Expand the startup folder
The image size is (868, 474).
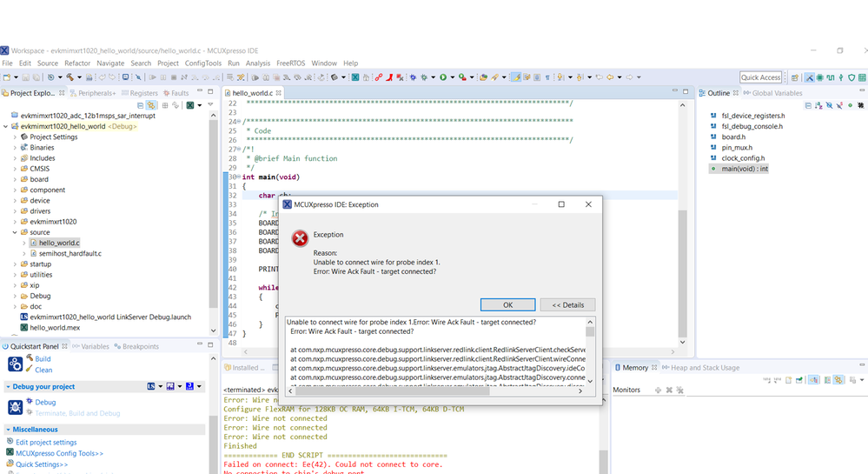15,264
